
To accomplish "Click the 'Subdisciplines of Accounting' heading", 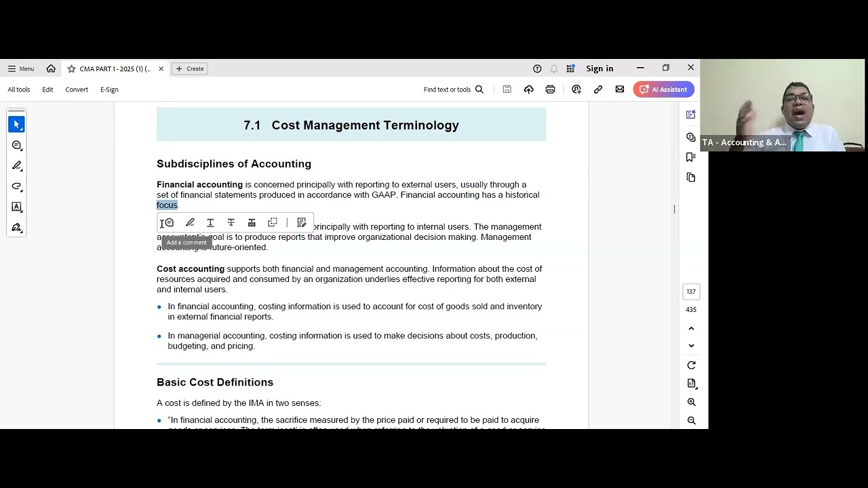I will 234,164.
